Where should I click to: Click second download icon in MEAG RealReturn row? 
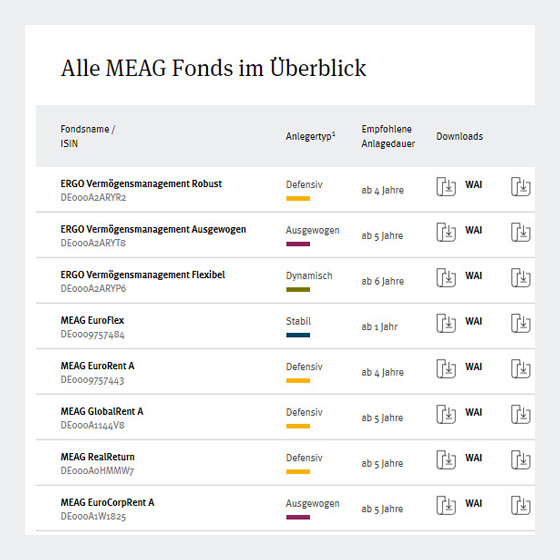(x=521, y=460)
